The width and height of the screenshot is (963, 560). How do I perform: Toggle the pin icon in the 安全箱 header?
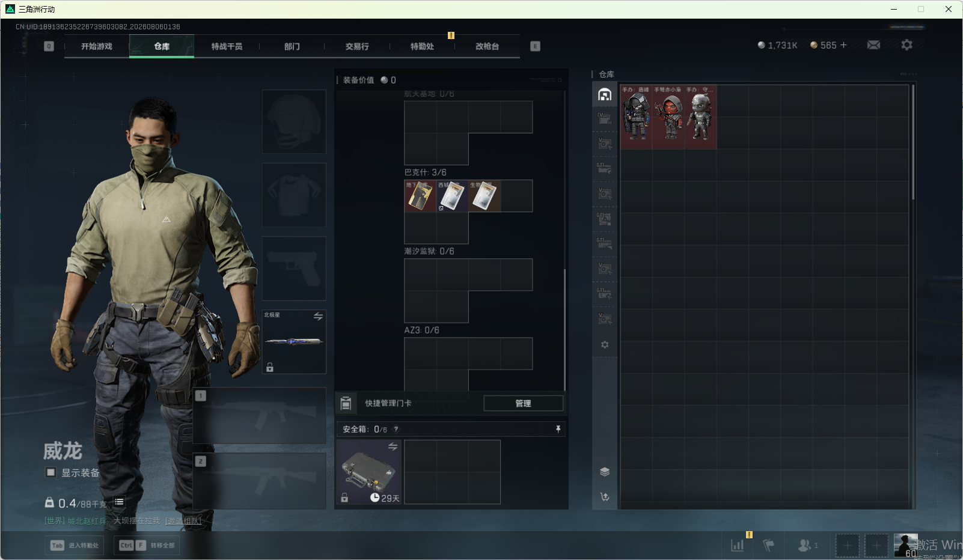point(558,429)
